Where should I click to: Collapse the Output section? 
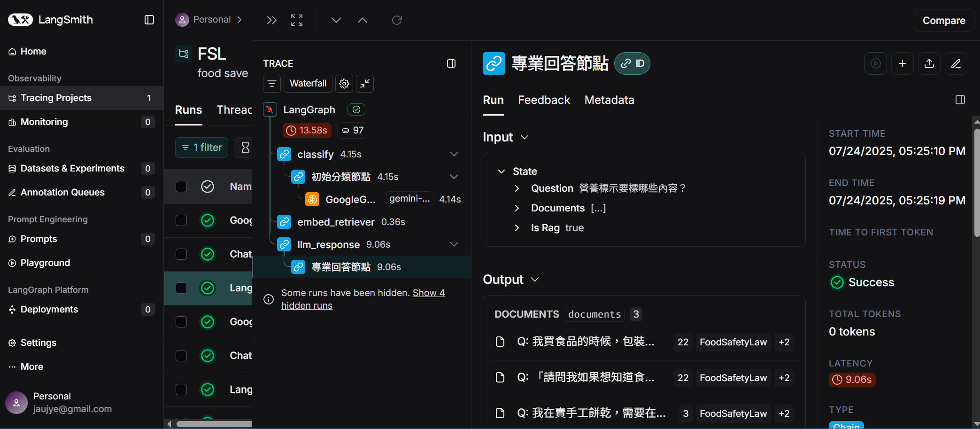pos(534,280)
